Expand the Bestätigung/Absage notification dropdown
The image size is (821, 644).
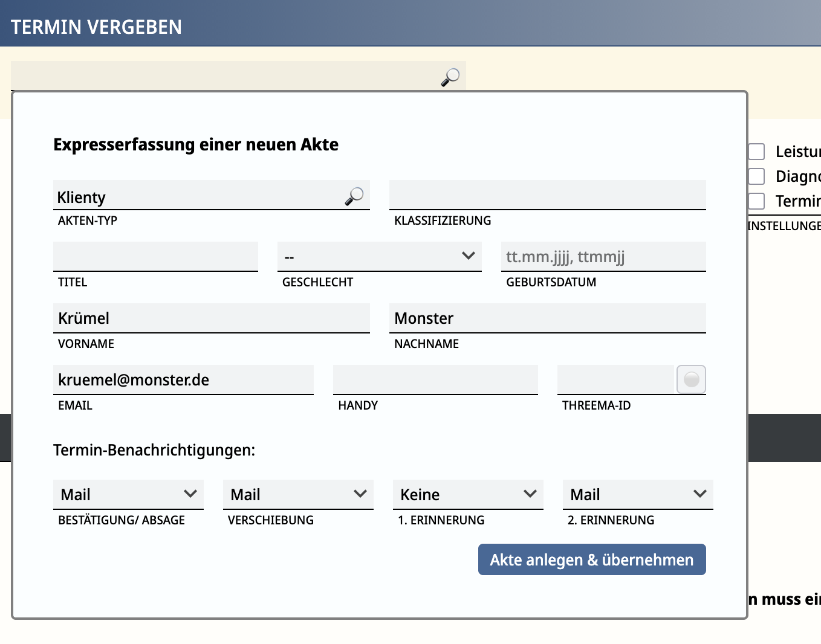click(128, 494)
